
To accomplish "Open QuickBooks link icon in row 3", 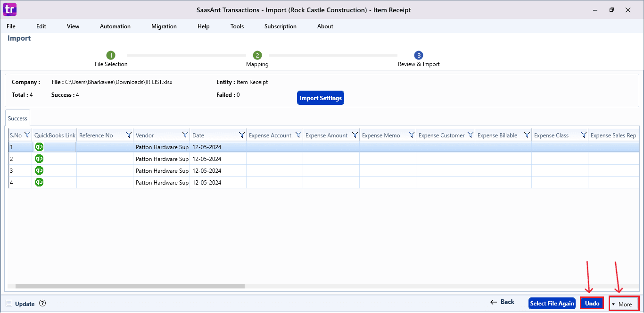I will (40, 170).
